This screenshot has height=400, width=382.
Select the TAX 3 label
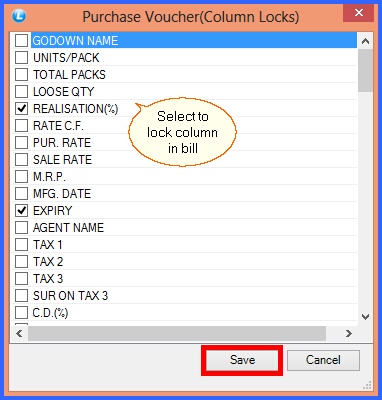[x=48, y=279]
